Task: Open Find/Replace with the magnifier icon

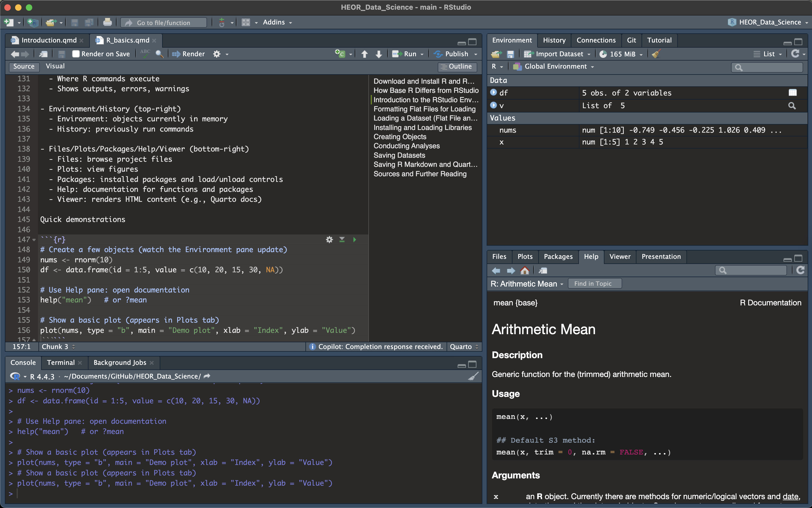Action: (x=159, y=54)
